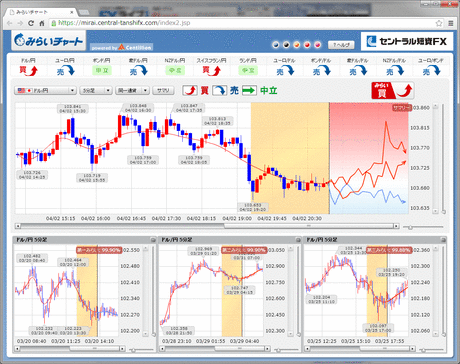The image size is (460, 364).
Task: Click the 103.653 04/02 19:20 low label
Action: (253, 207)
